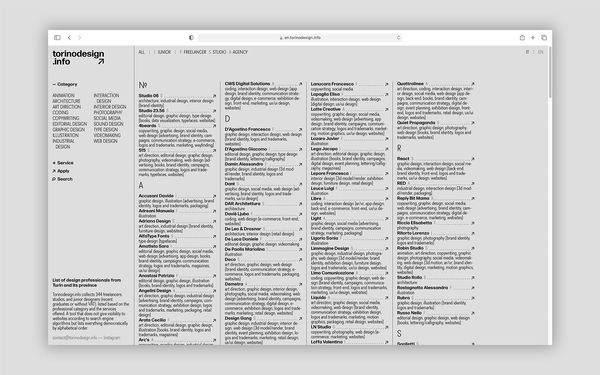The width and height of the screenshot is (600, 375).
Task: Select the SOUND DESIGN category
Action: tap(108, 124)
